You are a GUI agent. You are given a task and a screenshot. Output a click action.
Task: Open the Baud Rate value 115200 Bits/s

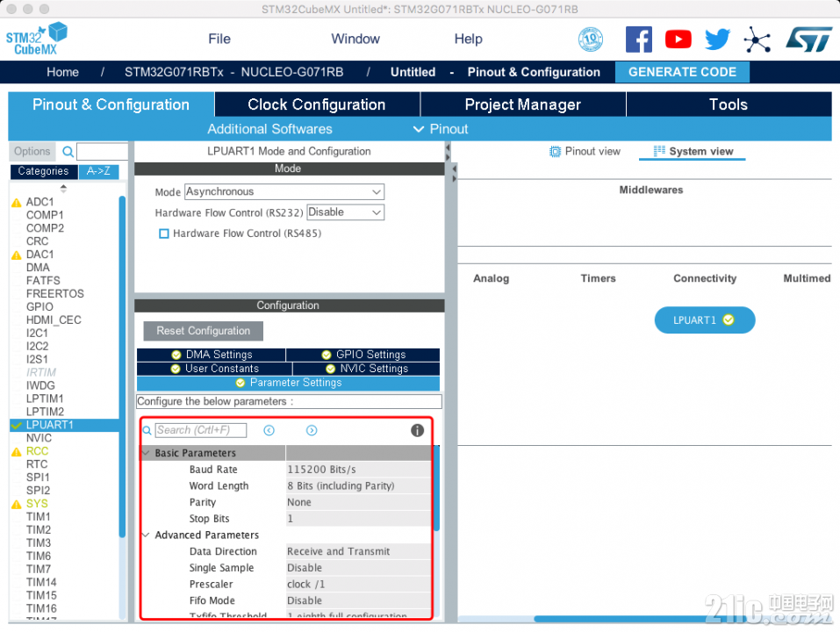point(358,470)
